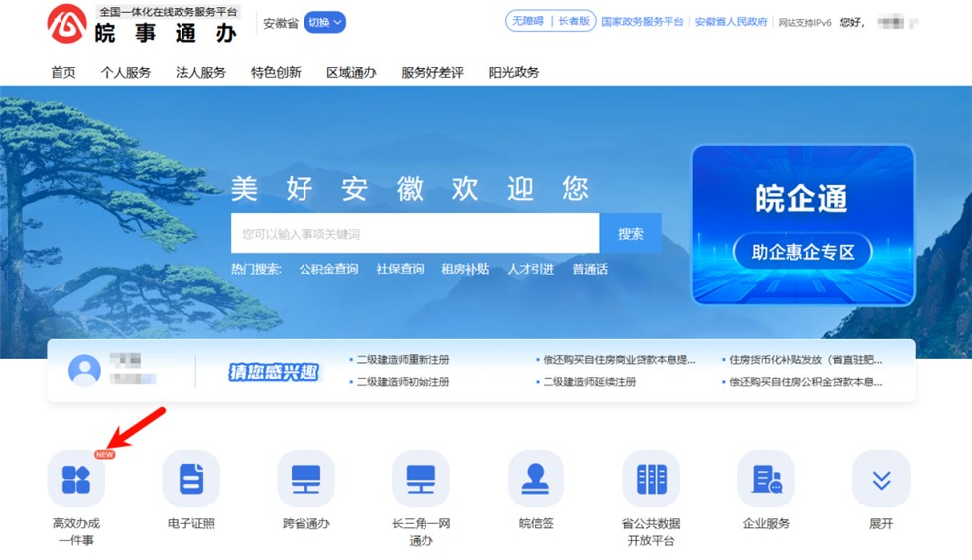Click the 搜索 button

pyautogui.click(x=630, y=234)
